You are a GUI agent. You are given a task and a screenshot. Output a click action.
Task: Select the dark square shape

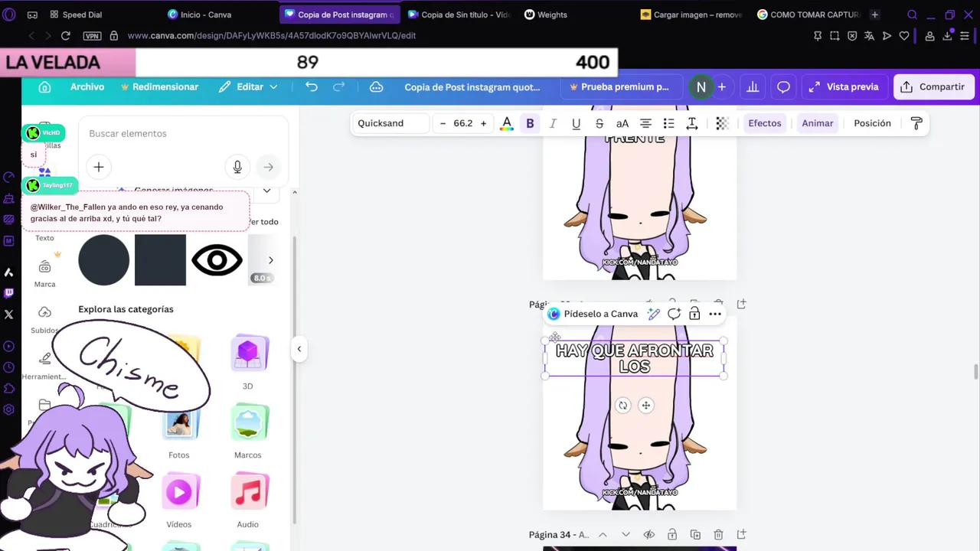pos(160,260)
